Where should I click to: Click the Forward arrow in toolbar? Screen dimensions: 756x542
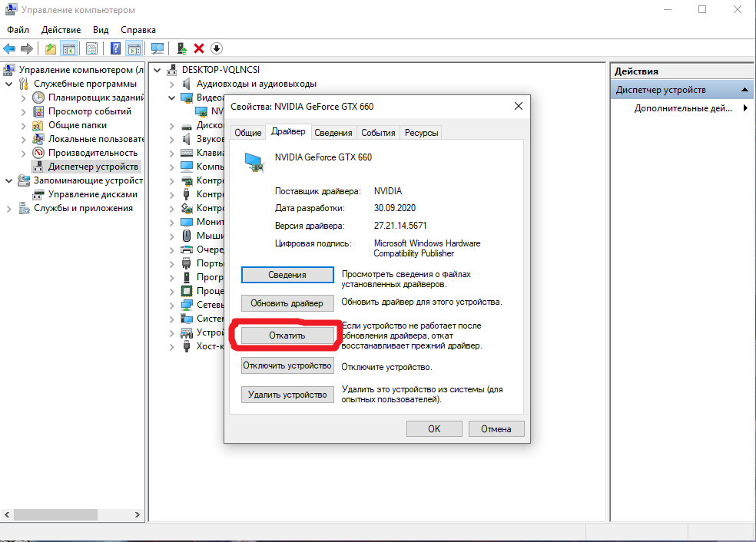pyautogui.click(x=27, y=48)
